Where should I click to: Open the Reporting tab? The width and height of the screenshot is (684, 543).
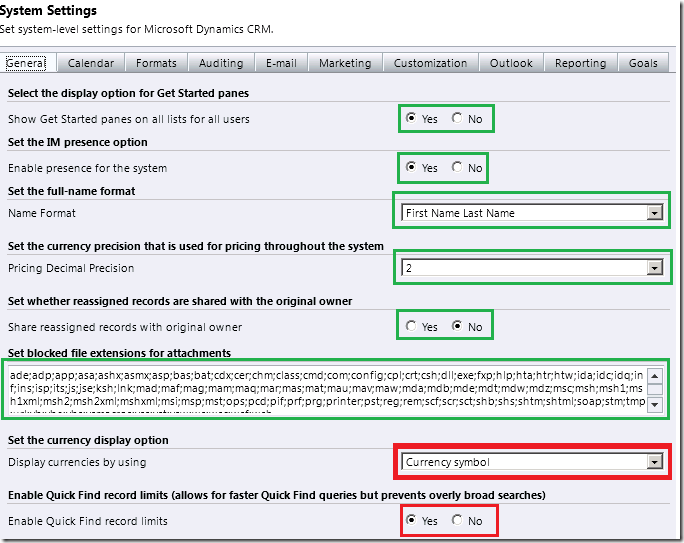point(581,63)
